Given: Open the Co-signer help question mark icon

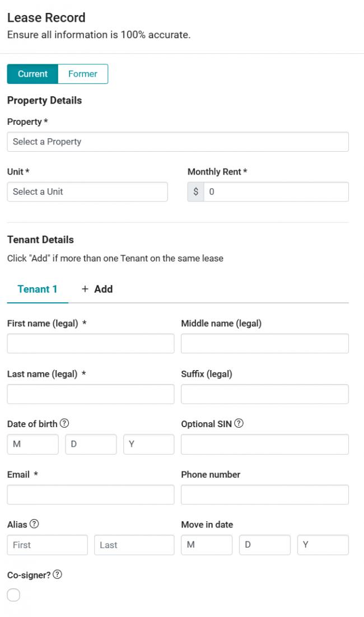Looking at the screenshot, I should coord(57,574).
